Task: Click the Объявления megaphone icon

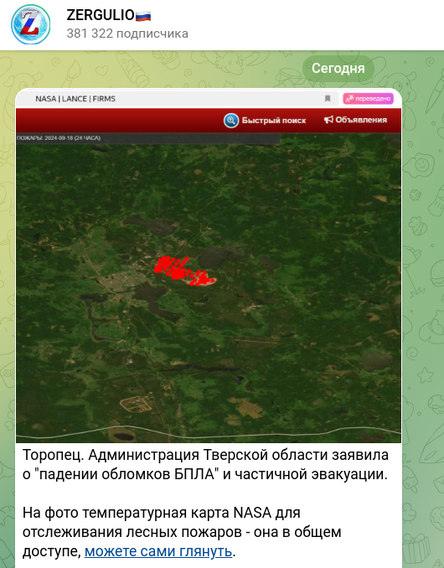Action: (x=328, y=120)
